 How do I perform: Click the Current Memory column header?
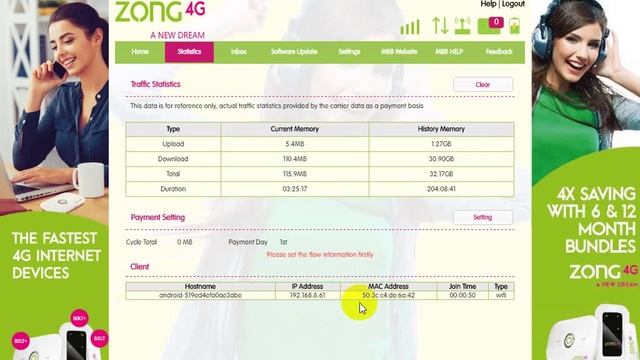[x=295, y=129]
